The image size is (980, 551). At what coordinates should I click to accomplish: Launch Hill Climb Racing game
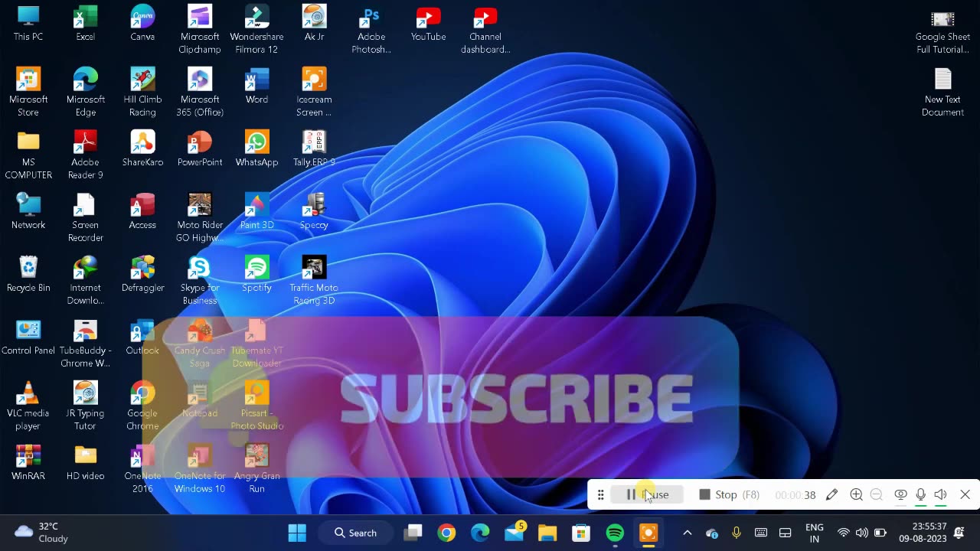tap(142, 92)
